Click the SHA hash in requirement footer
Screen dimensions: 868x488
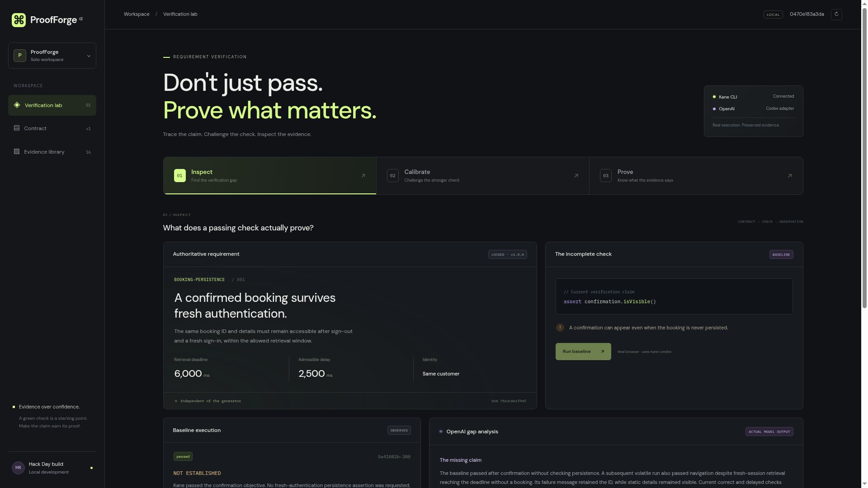[x=509, y=401]
